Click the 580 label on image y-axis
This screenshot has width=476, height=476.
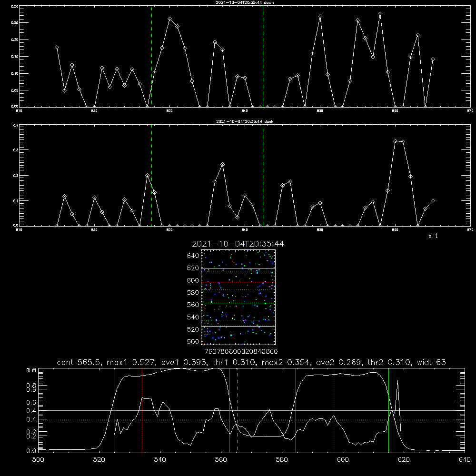[193, 293]
